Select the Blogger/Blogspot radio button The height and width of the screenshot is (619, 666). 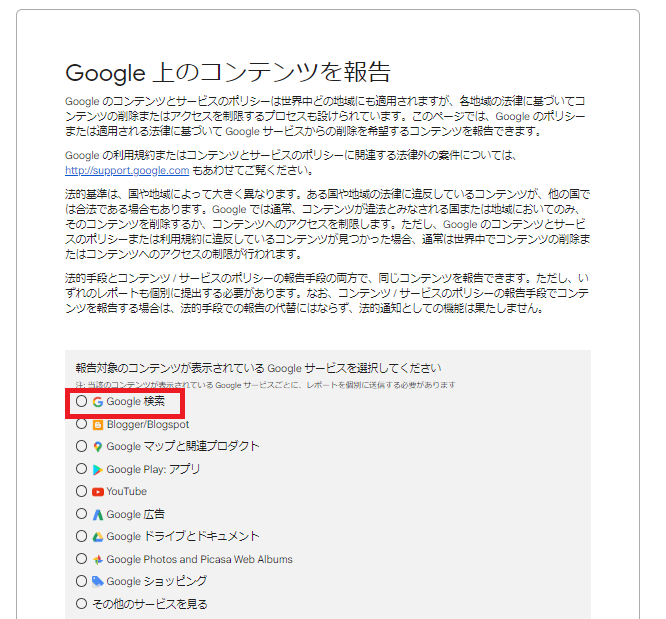(x=81, y=424)
